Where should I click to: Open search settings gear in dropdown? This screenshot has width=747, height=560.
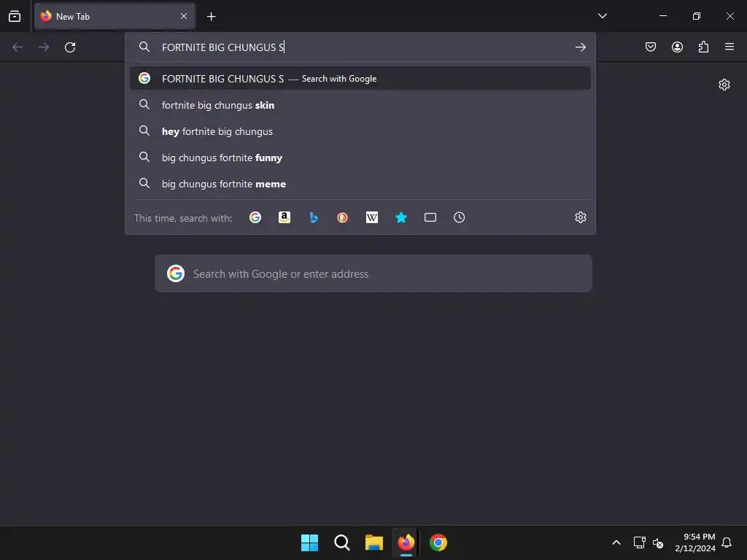point(580,217)
